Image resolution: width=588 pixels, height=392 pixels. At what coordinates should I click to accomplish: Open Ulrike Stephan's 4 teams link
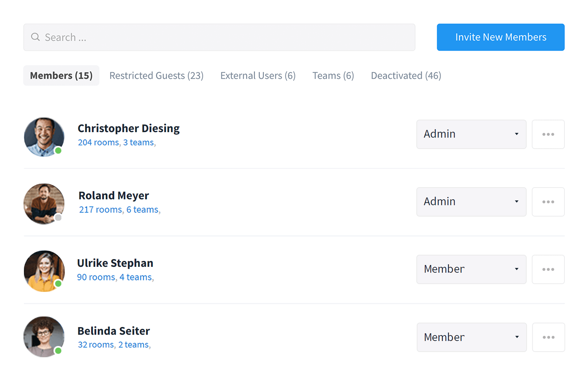(x=136, y=277)
